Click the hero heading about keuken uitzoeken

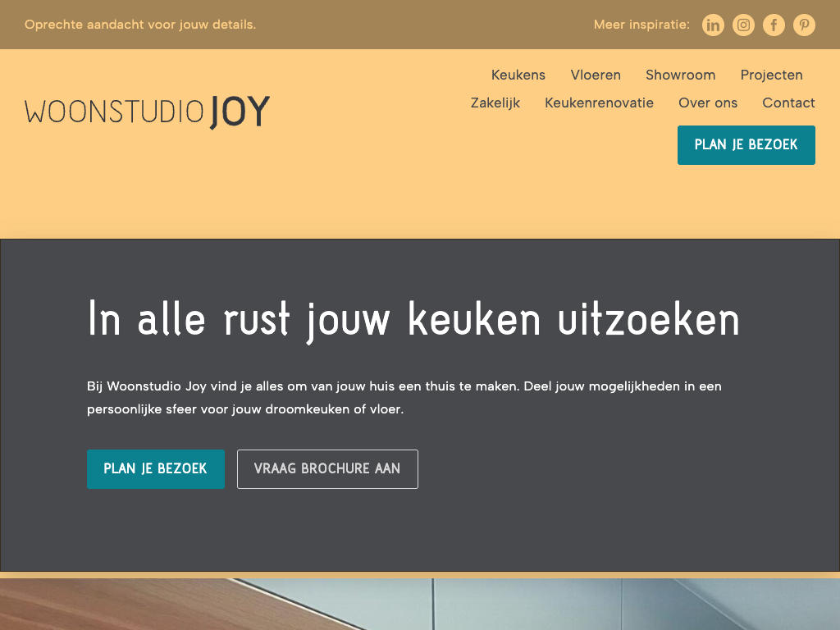(x=413, y=319)
